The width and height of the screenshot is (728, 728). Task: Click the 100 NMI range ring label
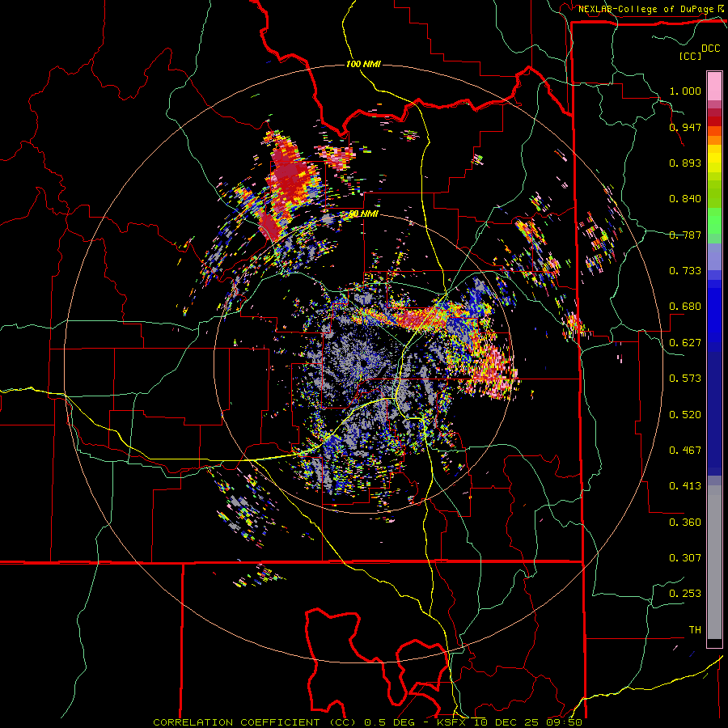pos(363,64)
